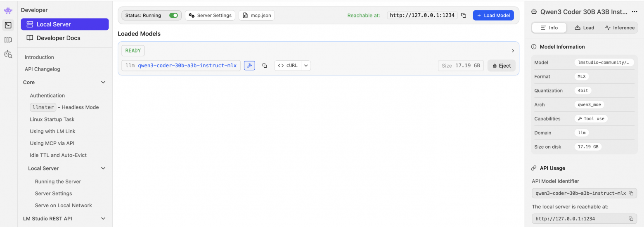Copy the reachable server address in the top bar

464,15
